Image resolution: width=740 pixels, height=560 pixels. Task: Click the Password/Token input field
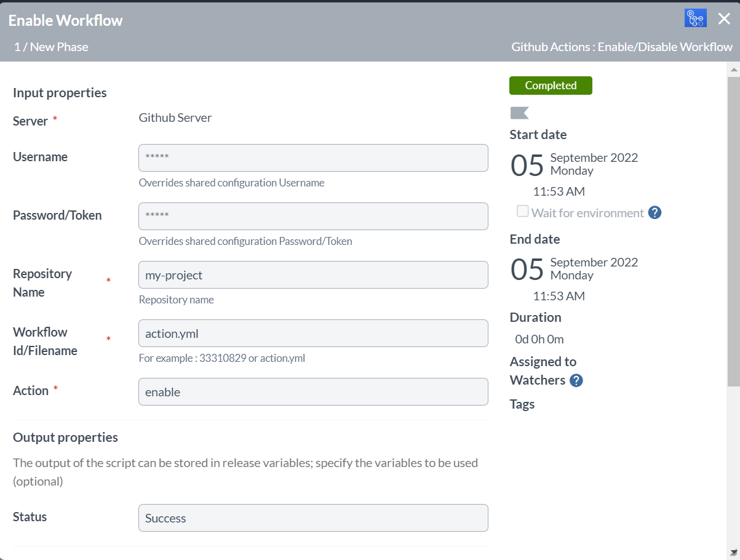[313, 216]
